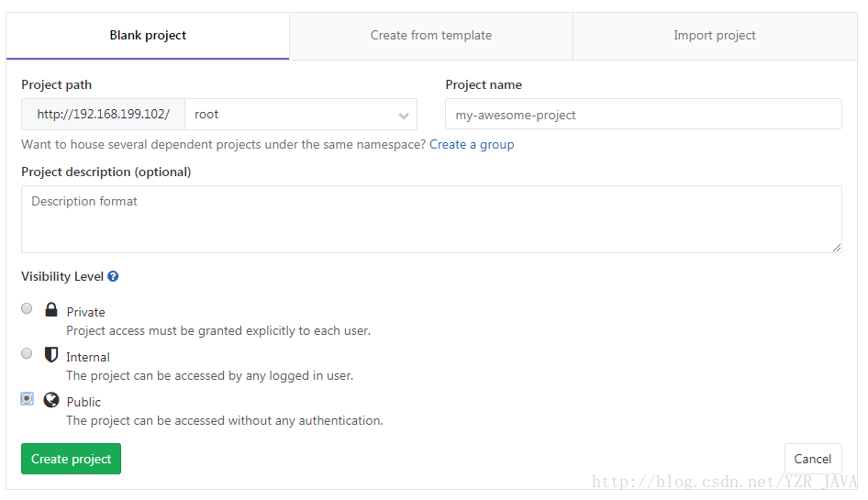The height and width of the screenshot is (500, 868).
Task: Open the root namespace dropdown
Action: (301, 115)
